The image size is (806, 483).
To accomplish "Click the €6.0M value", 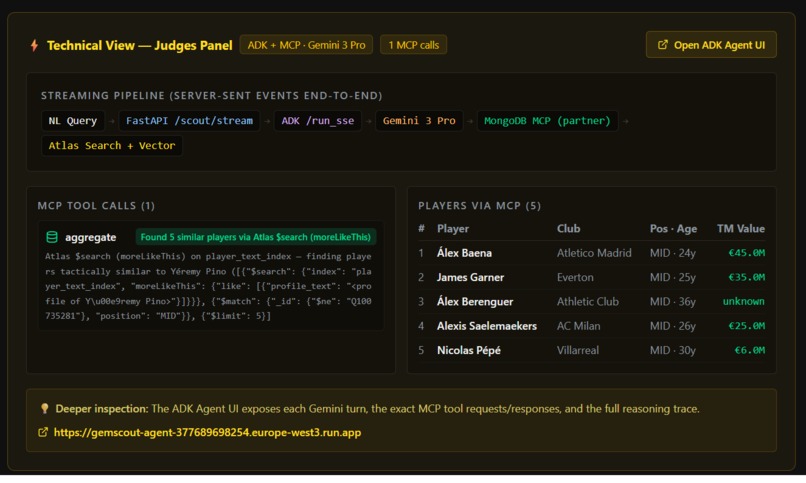I will pyautogui.click(x=749, y=350).
